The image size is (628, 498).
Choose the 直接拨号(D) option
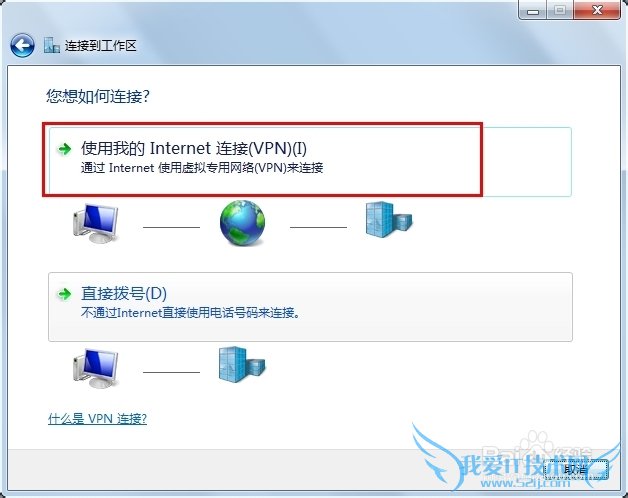click(310, 307)
